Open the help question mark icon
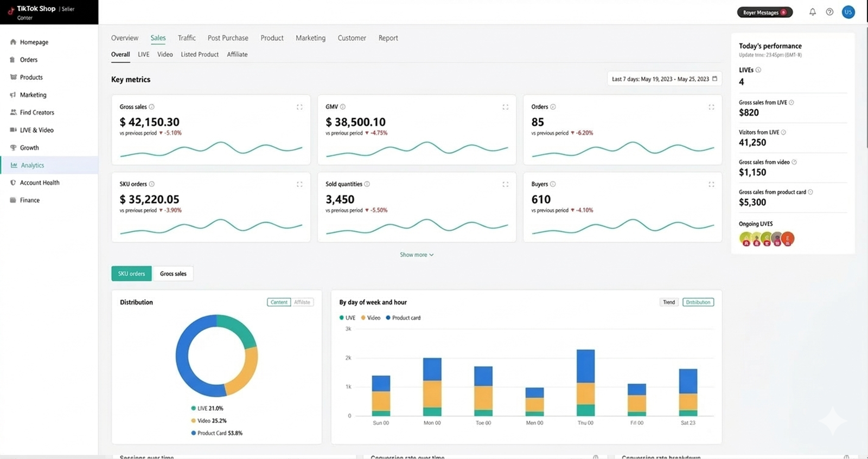This screenshot has width=868, height=459. pos(829,12)
